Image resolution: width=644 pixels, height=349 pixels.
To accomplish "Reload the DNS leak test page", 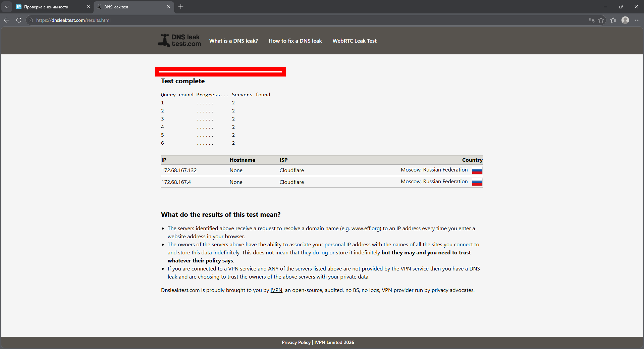I will [x=19, y=20].
